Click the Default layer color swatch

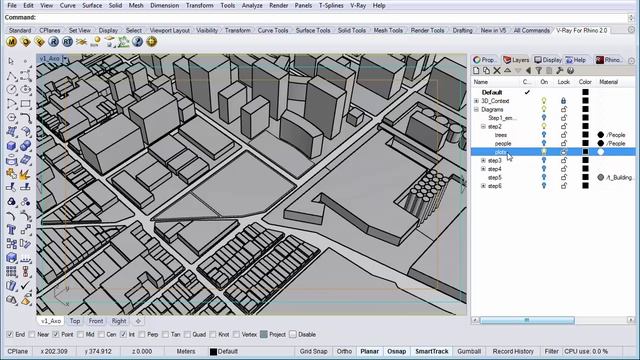coord(585,92)
